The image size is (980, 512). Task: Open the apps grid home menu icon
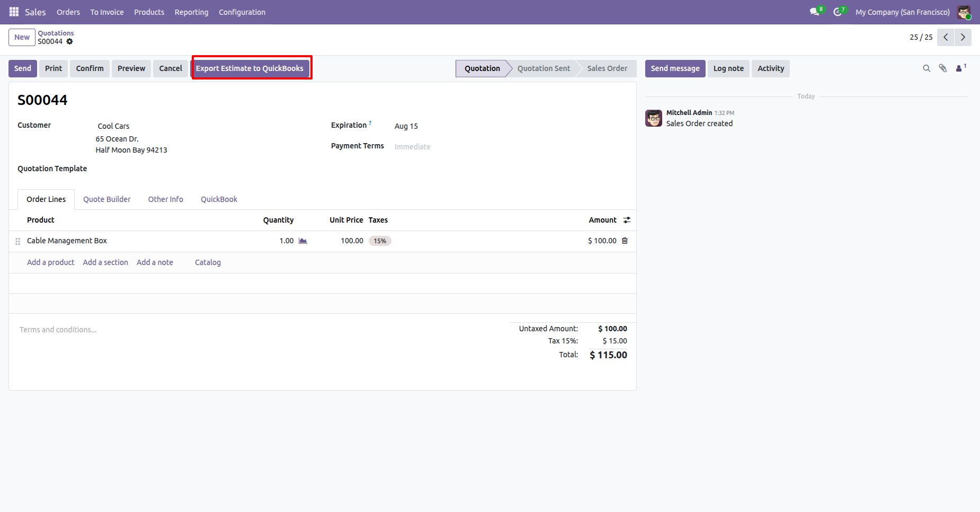[x=14, y=12]
